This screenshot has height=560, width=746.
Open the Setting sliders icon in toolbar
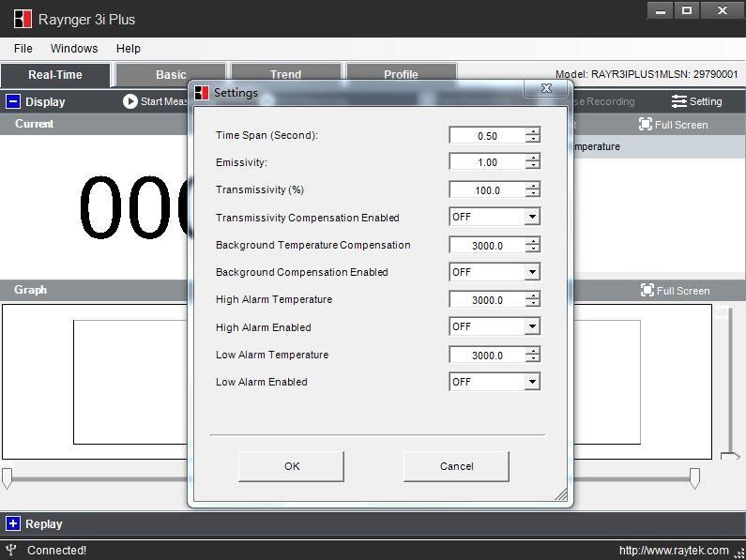(679, 101)
